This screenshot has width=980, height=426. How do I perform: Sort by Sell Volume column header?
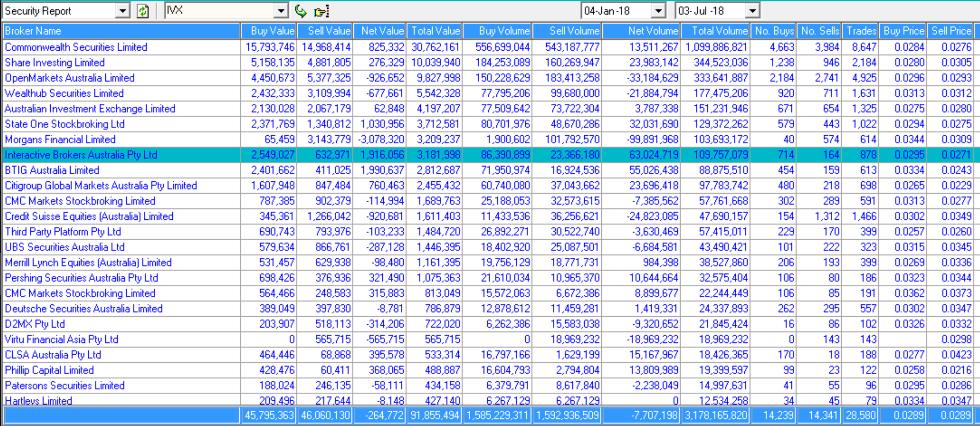[x=567, y=31]
